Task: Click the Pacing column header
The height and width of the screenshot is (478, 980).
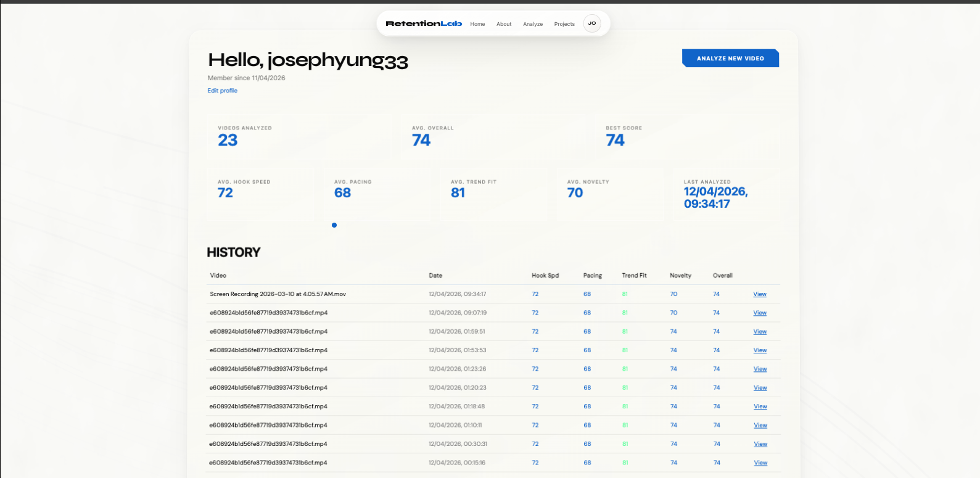Action: (x=593, y=276)
